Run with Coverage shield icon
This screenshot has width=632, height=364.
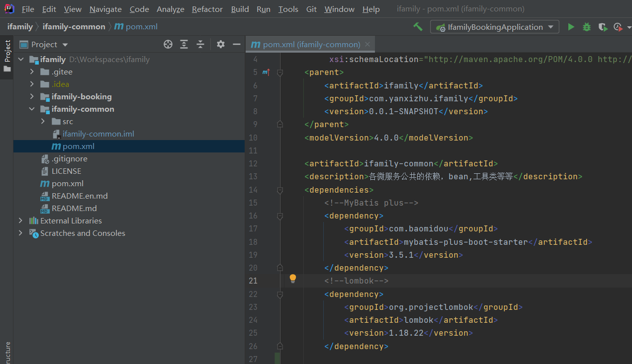point(603,27)
